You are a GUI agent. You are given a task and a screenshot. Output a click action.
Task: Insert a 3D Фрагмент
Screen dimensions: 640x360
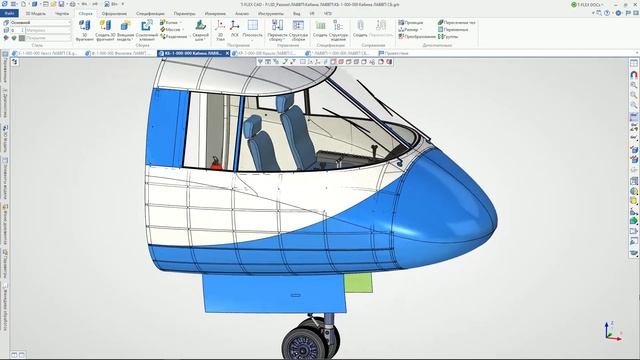(x=84, y=30)
